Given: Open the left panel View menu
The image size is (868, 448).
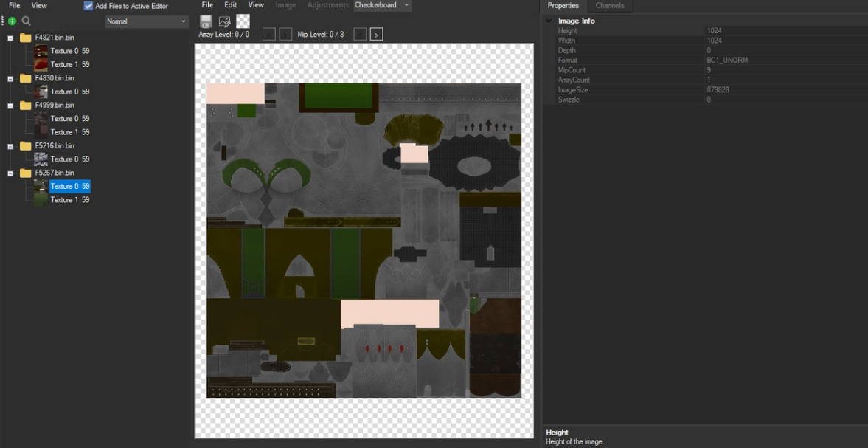Looking at the screenshot, I should point(39,6).
